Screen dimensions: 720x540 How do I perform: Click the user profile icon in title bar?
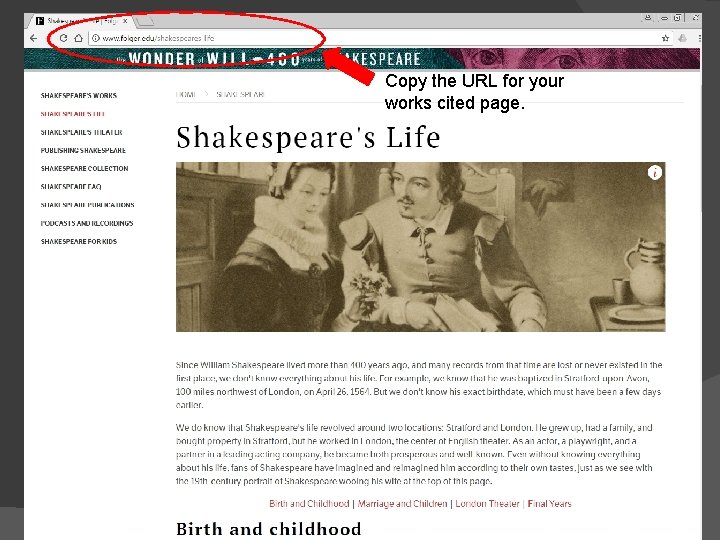pos(648,18)
